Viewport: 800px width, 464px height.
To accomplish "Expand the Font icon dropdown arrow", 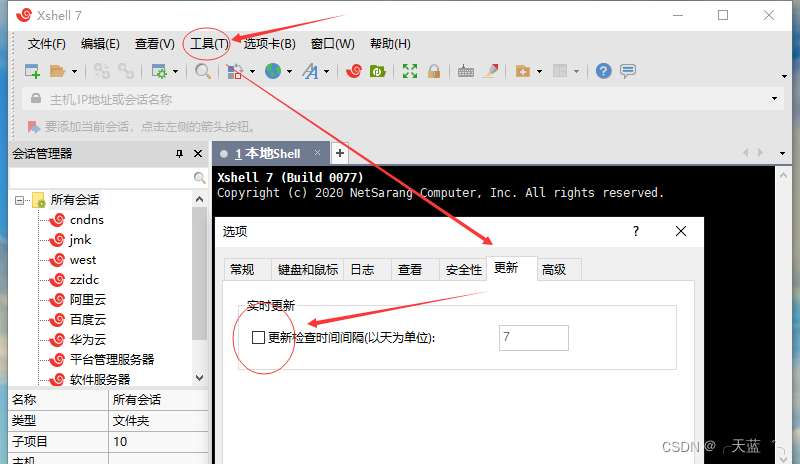I will [x=327, y=71].
